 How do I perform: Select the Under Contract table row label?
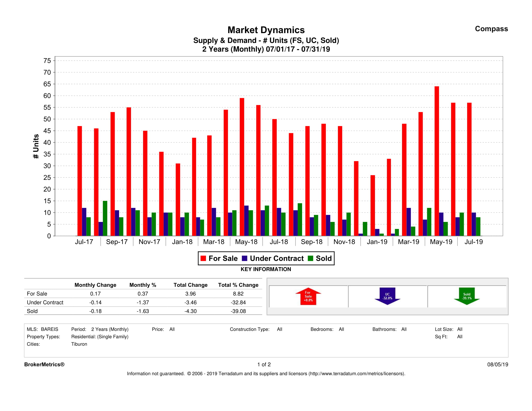coord(45,302)
